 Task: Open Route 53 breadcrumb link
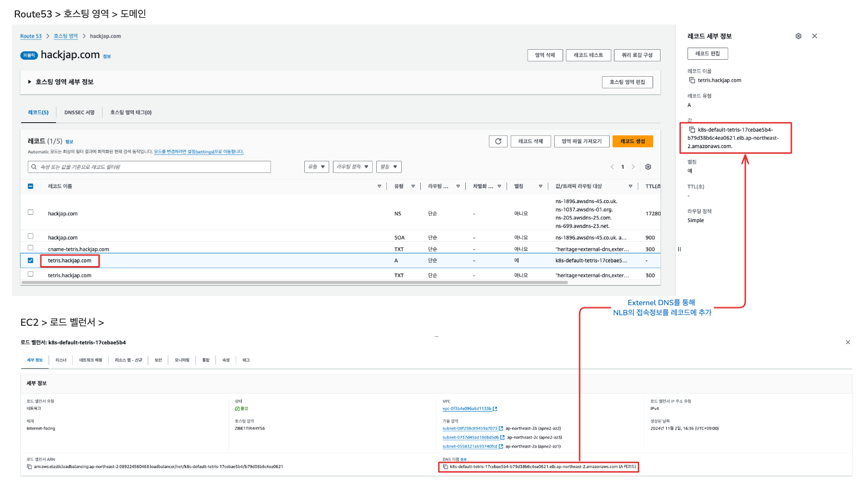click(31, 36)
